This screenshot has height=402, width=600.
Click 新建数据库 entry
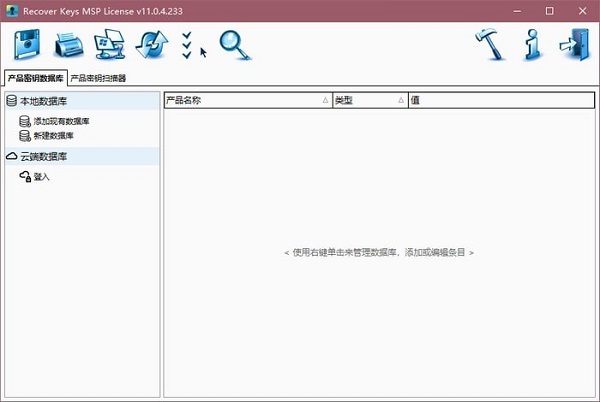(x=54, y=135)
